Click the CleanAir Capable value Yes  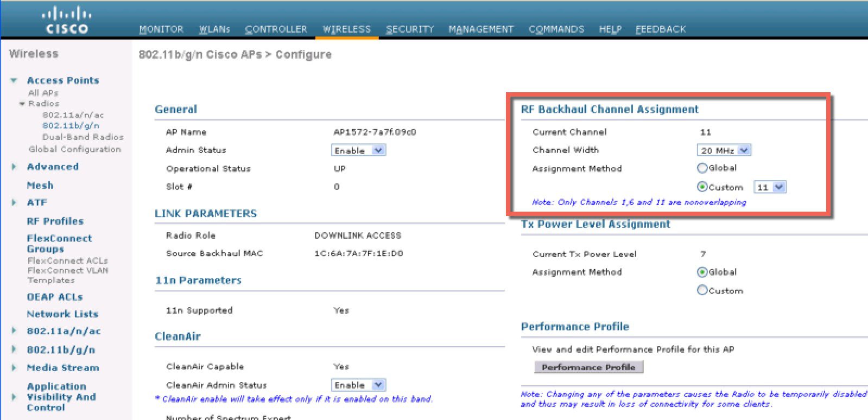click(341, 367)
